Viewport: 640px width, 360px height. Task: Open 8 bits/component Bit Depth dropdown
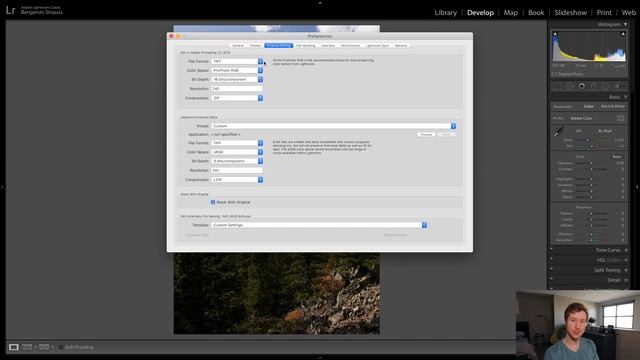click(x=237, y=161)
